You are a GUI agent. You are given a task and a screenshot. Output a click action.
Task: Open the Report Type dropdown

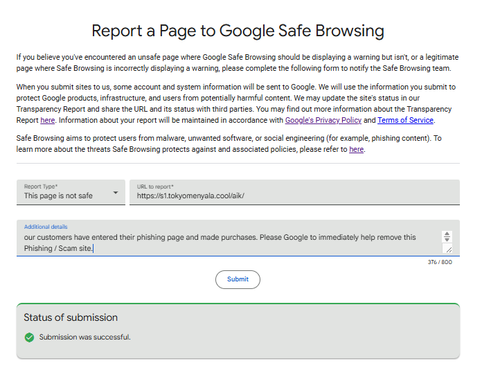pyautogui.click(x=71, y=192)
